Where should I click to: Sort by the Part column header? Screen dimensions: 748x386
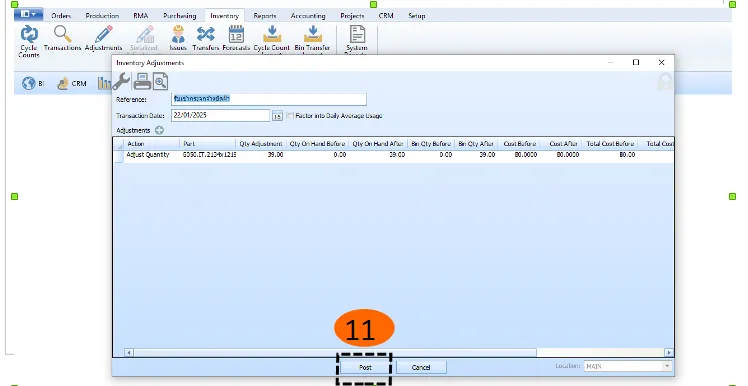click(208, 144)
